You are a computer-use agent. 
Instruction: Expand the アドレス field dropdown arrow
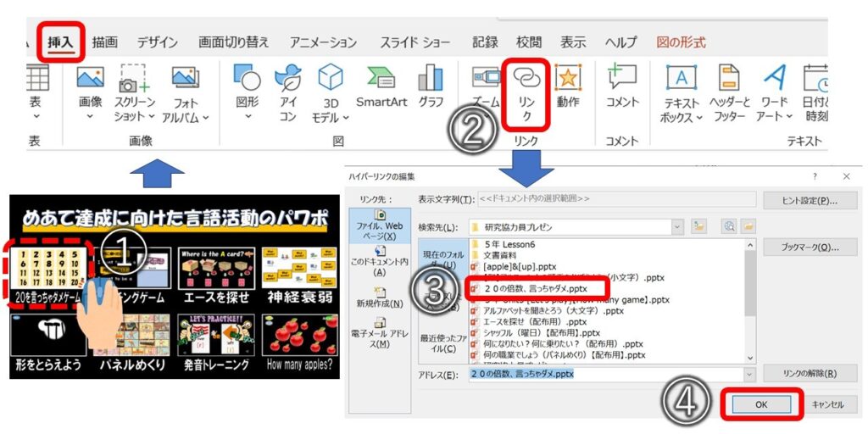click(x=748, y=374)
